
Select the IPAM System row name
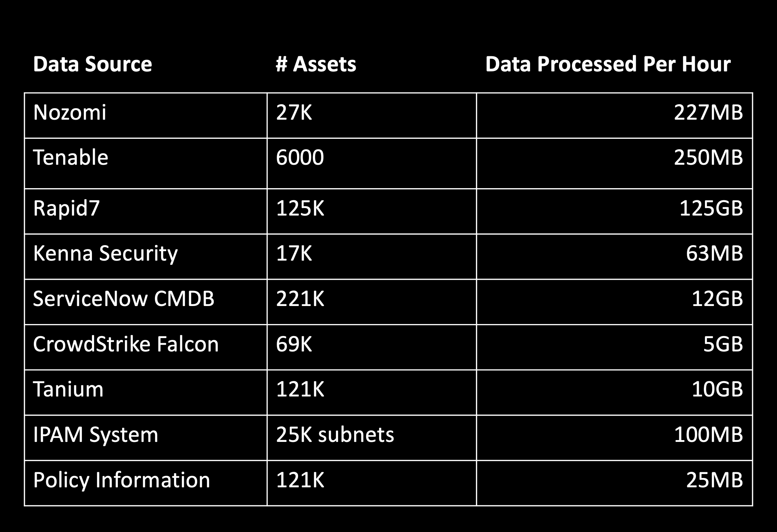click(146, 438)
